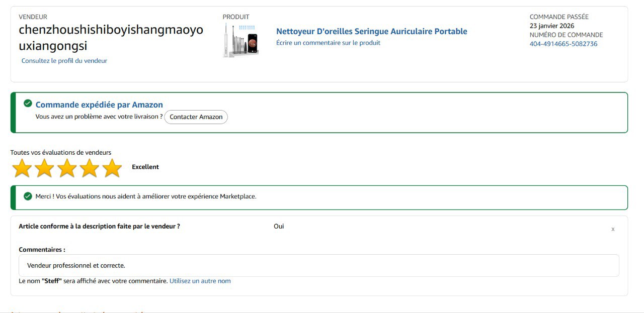Click Utilisez un autre nom link
Image resolution: width=644 pixels, height=313 pixels.
pos(200,281)
